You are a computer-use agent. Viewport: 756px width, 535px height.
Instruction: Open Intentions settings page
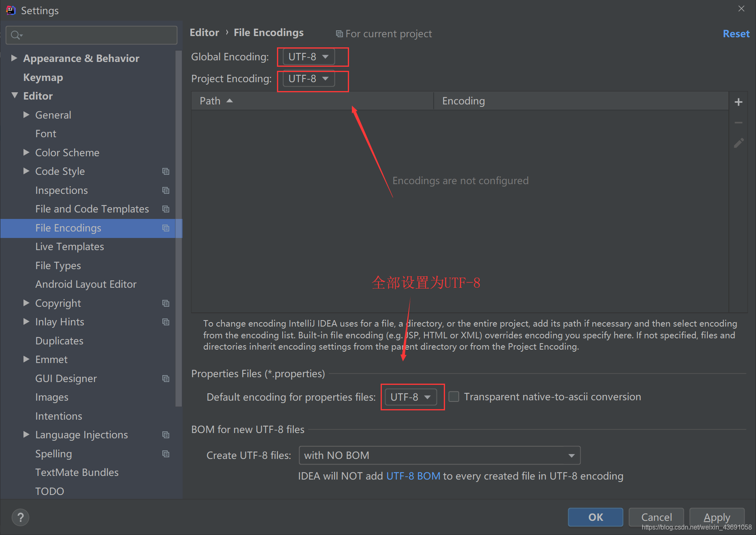[x=59, y=416]
